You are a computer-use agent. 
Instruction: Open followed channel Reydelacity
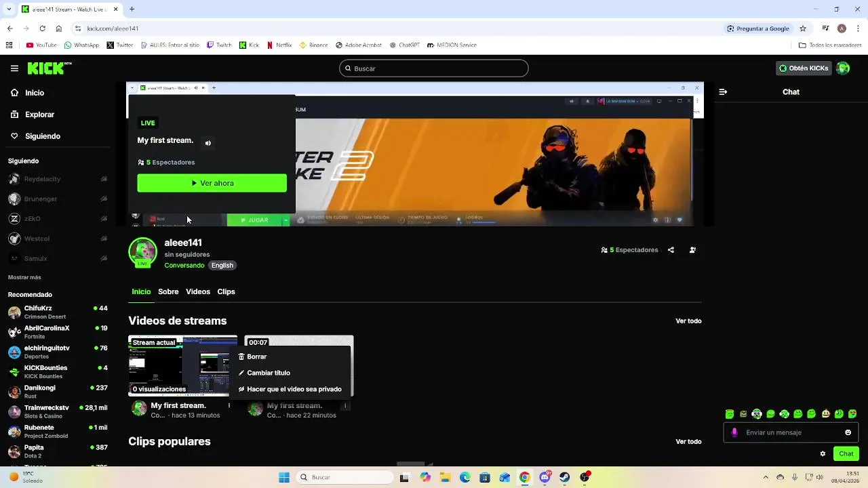pyautogui.click(x=58, y=179)
